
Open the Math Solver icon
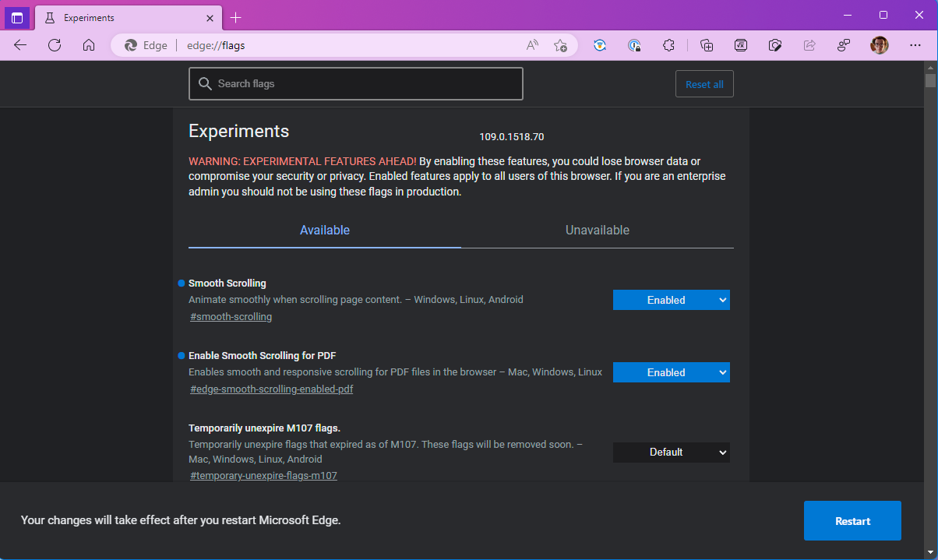[x=741, y=45]
